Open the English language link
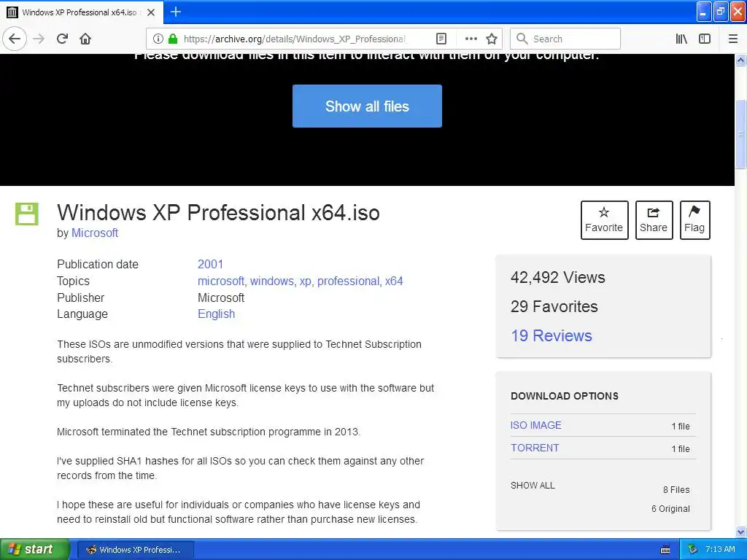The image size is (747, 560). pyautogui.click(x=216, y=314)
